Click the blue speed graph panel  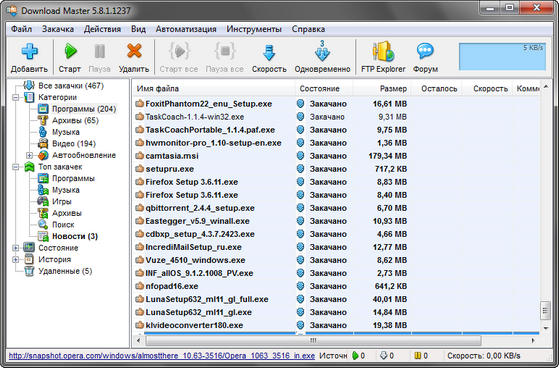[x=502, y=56]
